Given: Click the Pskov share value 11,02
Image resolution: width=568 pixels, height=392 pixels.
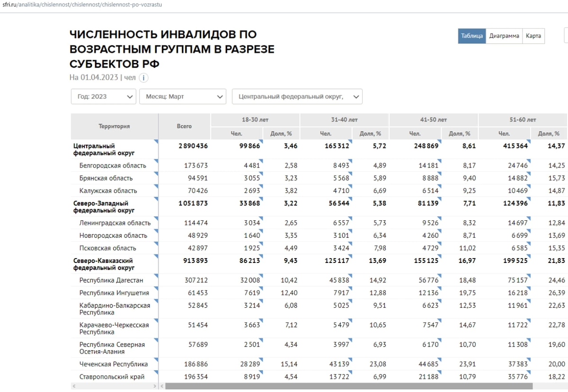Looking at the screenshot, I should [468, 248].
